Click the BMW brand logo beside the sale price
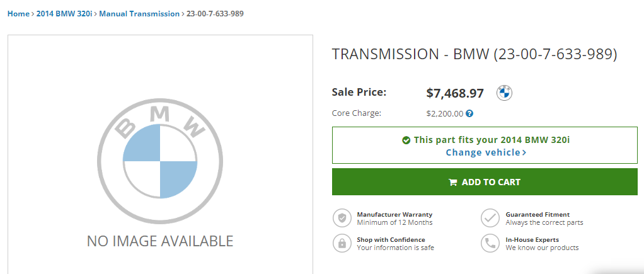The image size is (644, 274). point(504,93)
